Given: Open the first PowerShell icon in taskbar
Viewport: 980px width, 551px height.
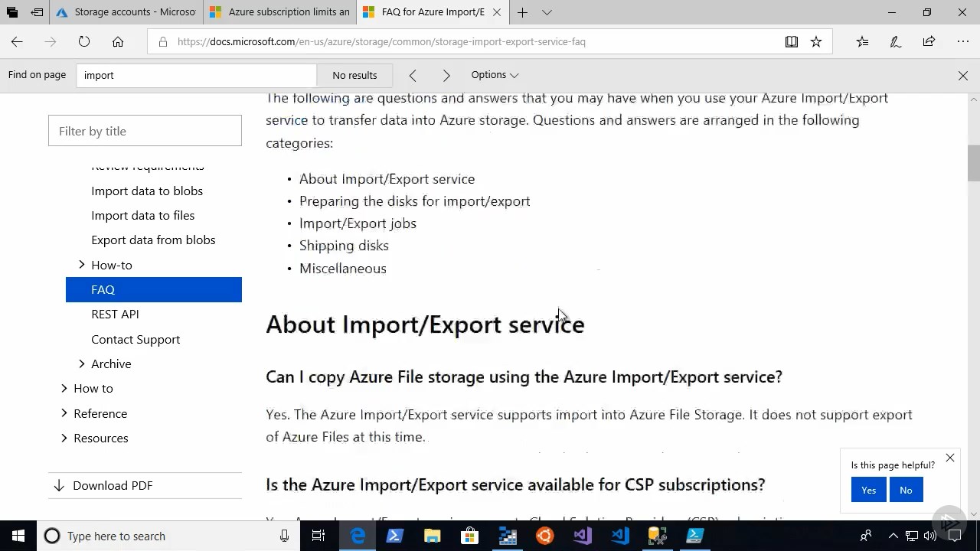Looking at the screenshot, I should pos(395,536).
